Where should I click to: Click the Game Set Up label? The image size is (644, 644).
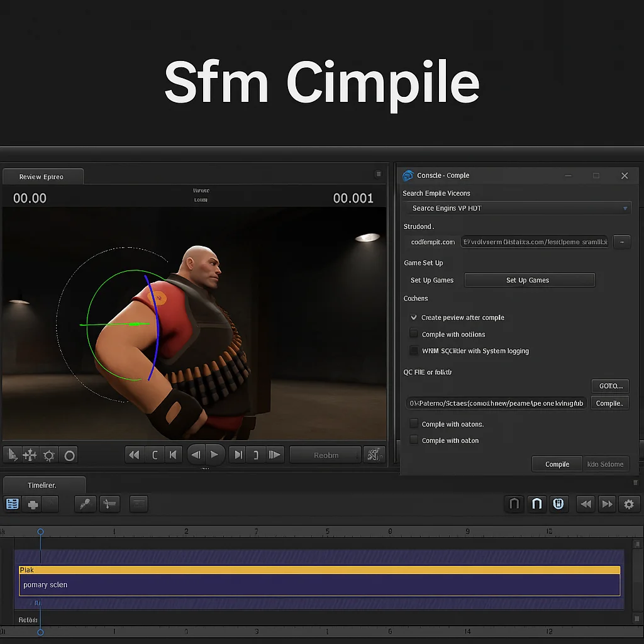click(x=423, y=263)
